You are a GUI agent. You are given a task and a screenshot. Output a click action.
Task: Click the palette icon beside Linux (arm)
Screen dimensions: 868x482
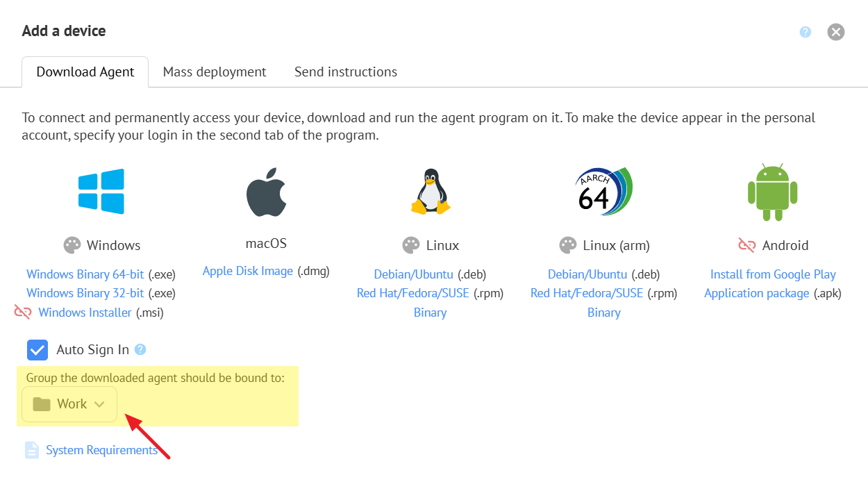coord(568,245)
